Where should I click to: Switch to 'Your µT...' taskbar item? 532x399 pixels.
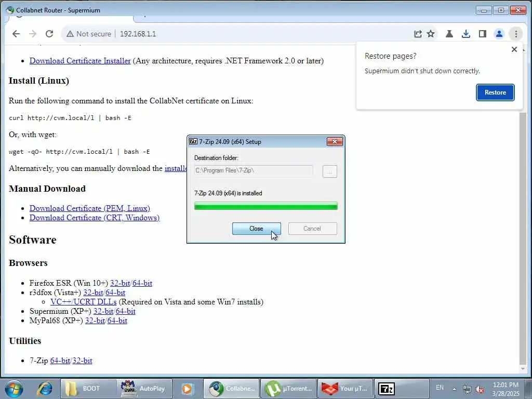(x=345, y=389)
